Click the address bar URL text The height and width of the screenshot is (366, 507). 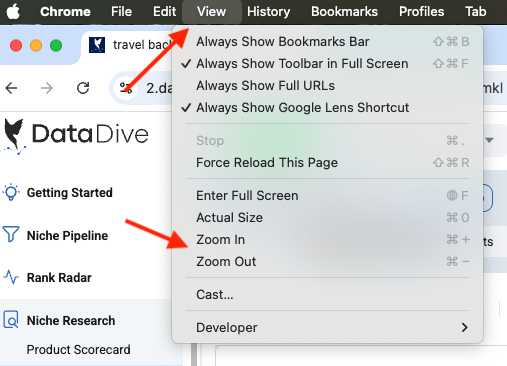coord(160,88)
